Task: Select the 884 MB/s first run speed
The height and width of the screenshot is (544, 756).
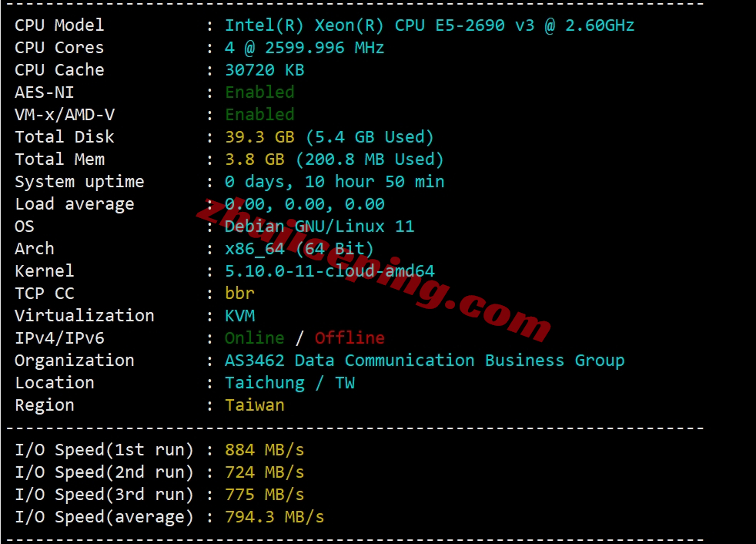Action: pyautogui.click(x=265, y=450)
